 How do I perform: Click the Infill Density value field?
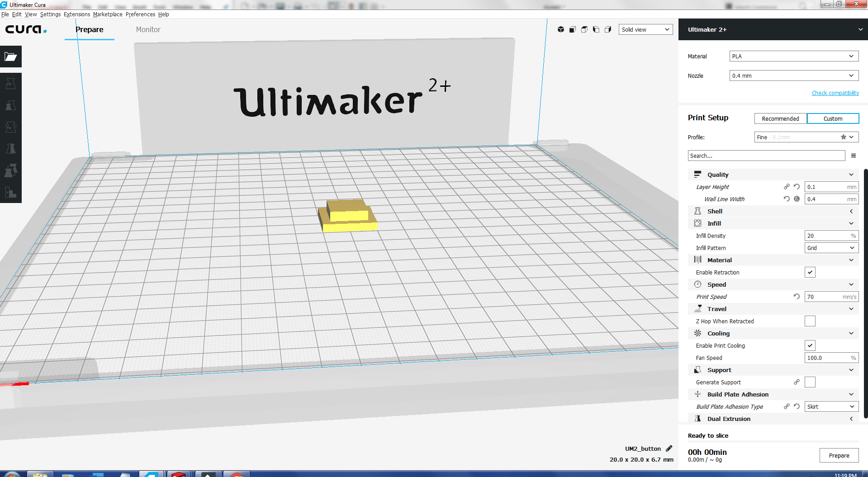pyautogui.click(x=831, y=236)
